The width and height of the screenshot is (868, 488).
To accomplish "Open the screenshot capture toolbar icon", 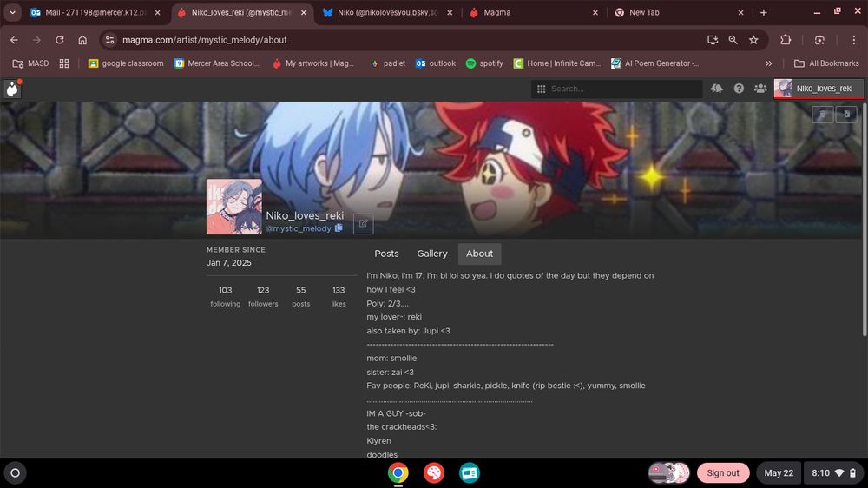I will tap(820, 40).
